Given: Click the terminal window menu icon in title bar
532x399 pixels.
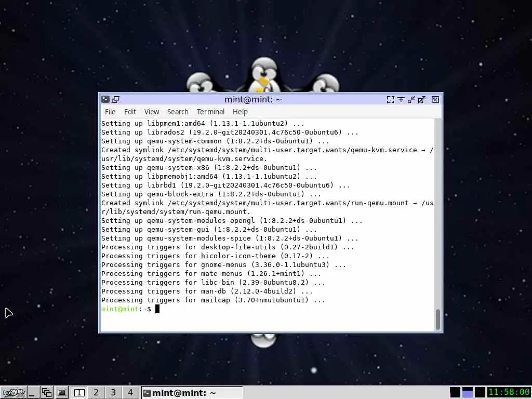Looking at the screenshot, I should coord(105,99).
